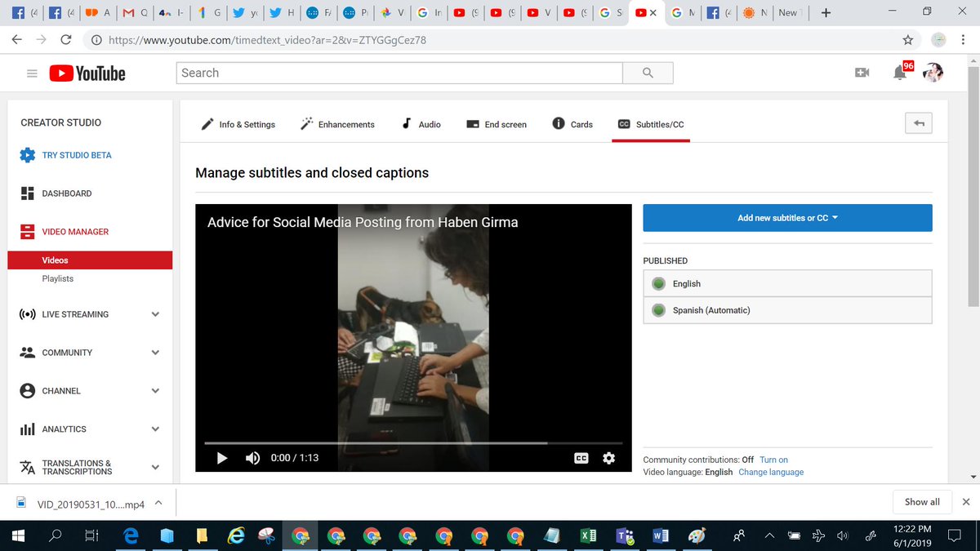Viewport: 980px width, 551px height.
Task: Click the YouTube logo
Action: 86,73
